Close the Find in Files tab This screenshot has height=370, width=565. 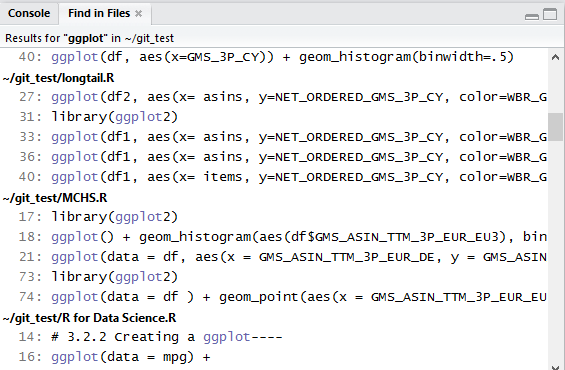click(138, 14)
